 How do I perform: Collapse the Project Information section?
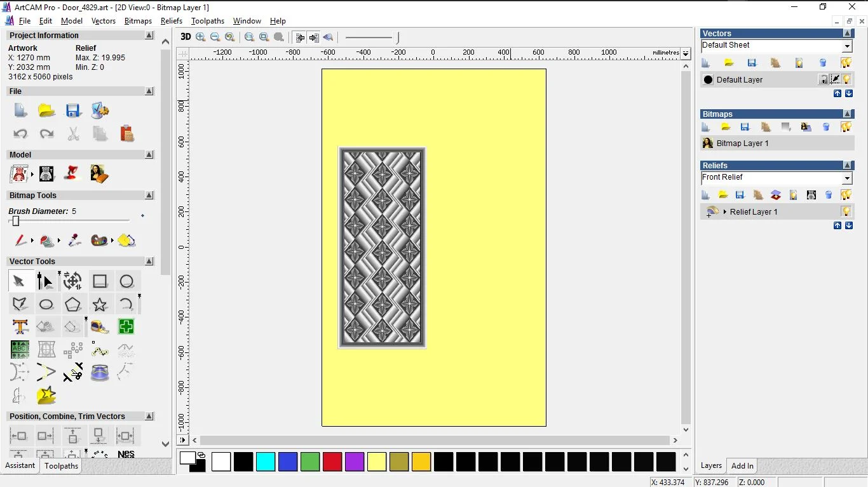pyautogui.click(x=149, y=36)
